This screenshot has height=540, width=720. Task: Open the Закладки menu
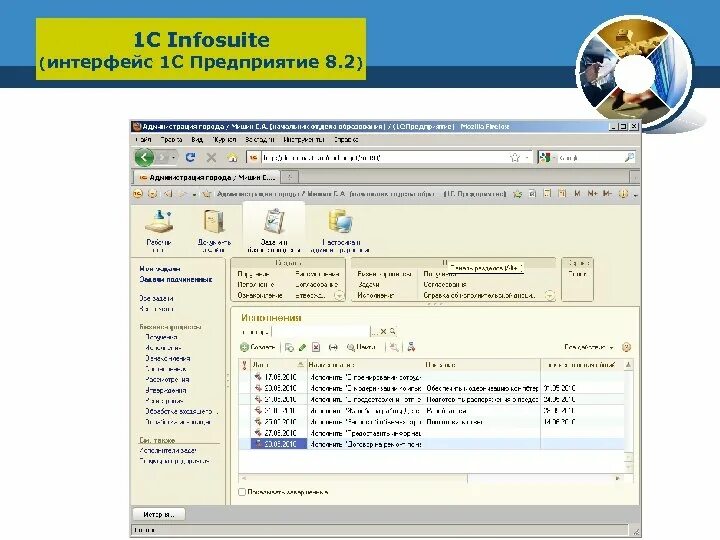(x=259, y=139)
